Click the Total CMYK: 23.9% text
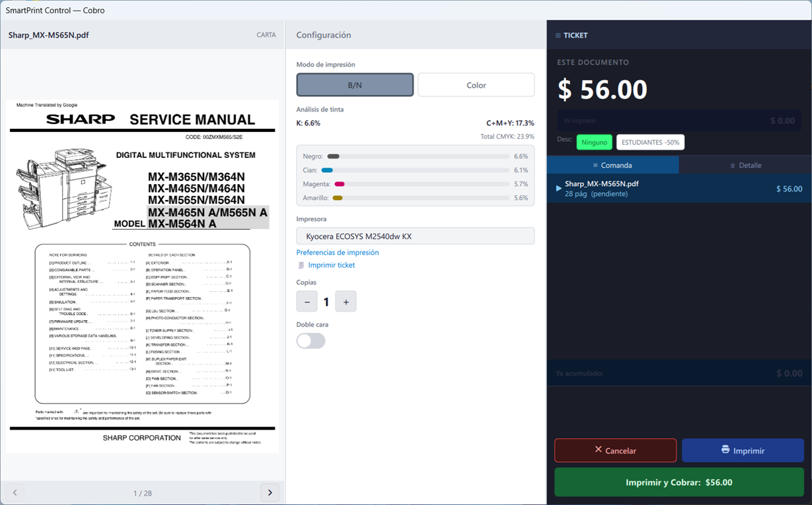Image resolution: width=812 pixels, height=505 pixels. 507,137
